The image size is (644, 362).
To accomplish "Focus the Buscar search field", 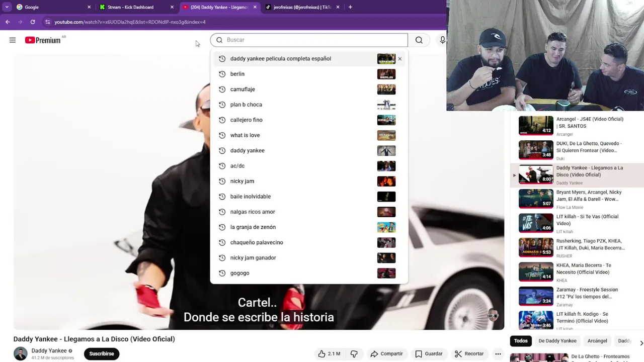I will 309,40.
